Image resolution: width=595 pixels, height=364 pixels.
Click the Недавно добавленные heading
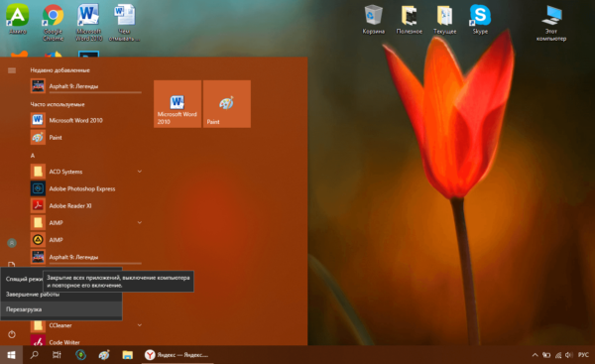click(59, 70)
